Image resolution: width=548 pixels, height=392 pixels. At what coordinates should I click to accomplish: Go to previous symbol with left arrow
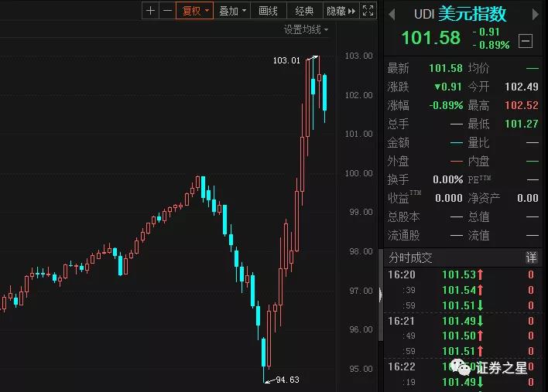pyautogui.click(x=391, y=14)
